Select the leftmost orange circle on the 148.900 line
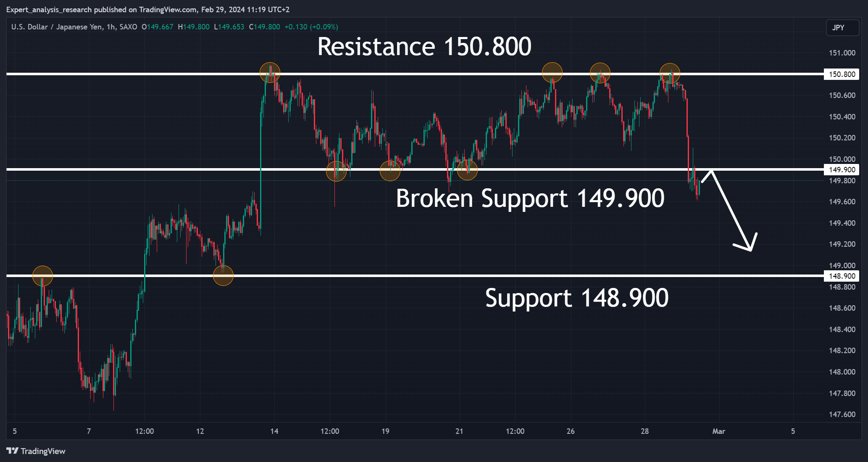Screen dimensions: 868x462 point(42,276)
